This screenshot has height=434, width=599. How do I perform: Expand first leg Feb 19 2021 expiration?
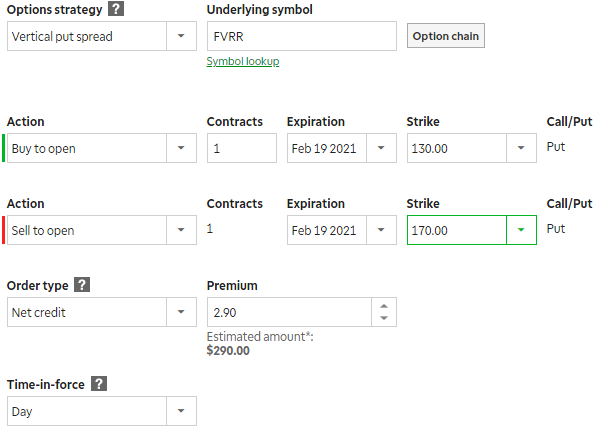pos(381,148)
